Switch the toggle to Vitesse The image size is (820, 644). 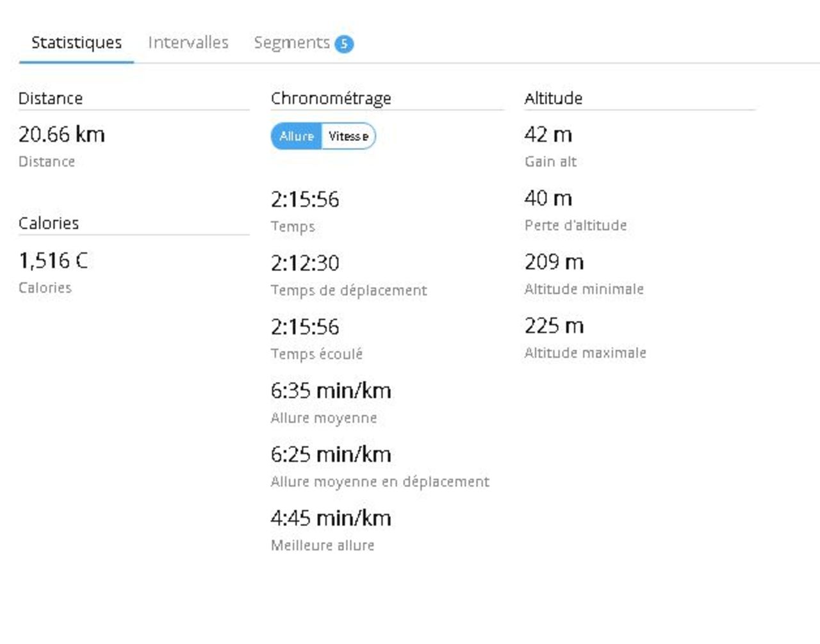coord(348,136)
